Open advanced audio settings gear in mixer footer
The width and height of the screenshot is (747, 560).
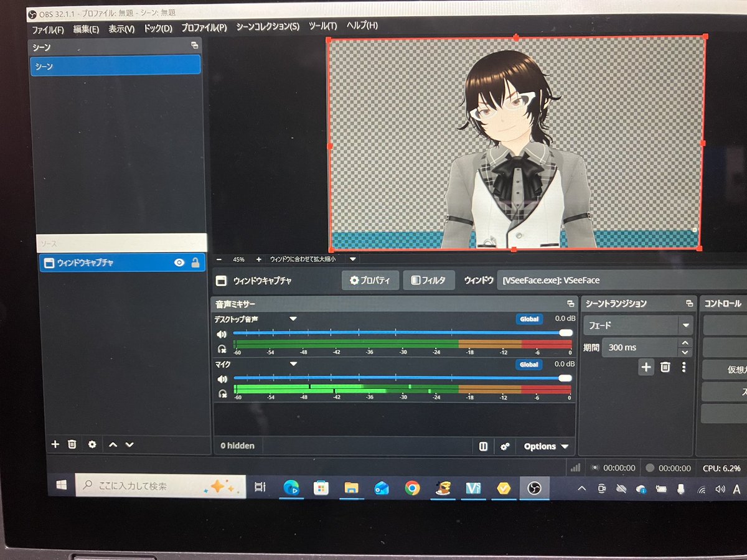(x=505, y=446)
